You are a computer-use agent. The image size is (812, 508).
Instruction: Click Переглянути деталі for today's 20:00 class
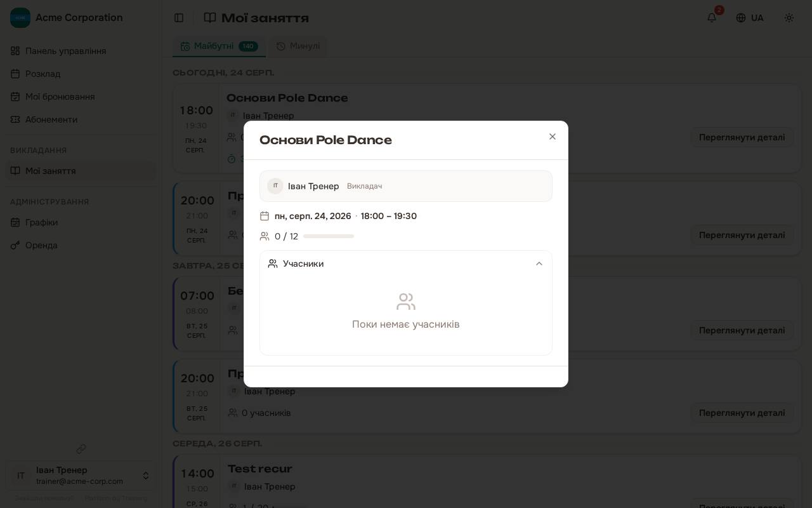[742, 235]
